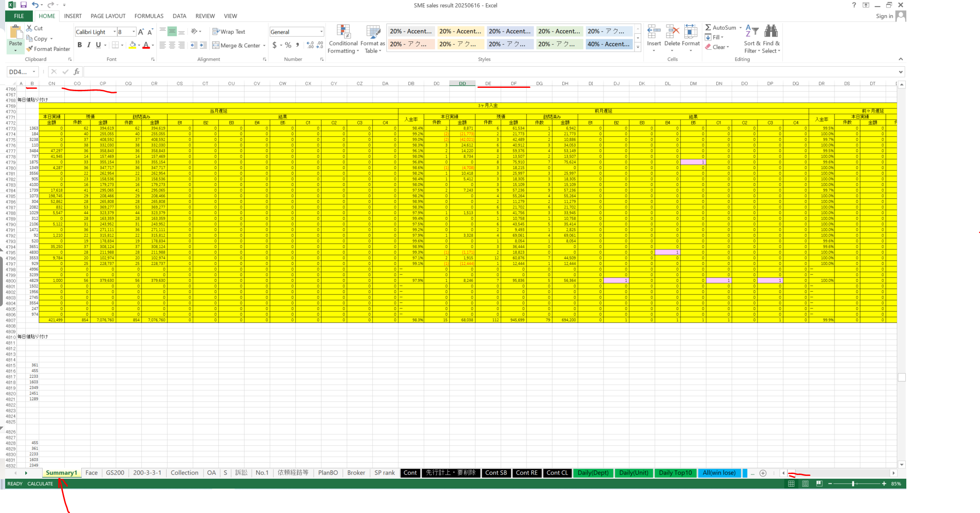This screenshot has height=513, width=980.
Task: Open Find & Select binoculars menu
Action: tap(771, 39)
